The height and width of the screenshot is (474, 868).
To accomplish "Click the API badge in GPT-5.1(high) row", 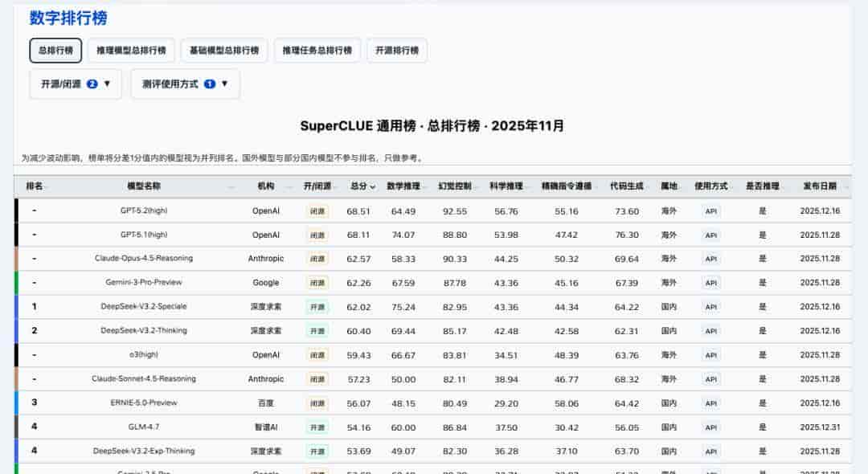I will tap(711, 235).
